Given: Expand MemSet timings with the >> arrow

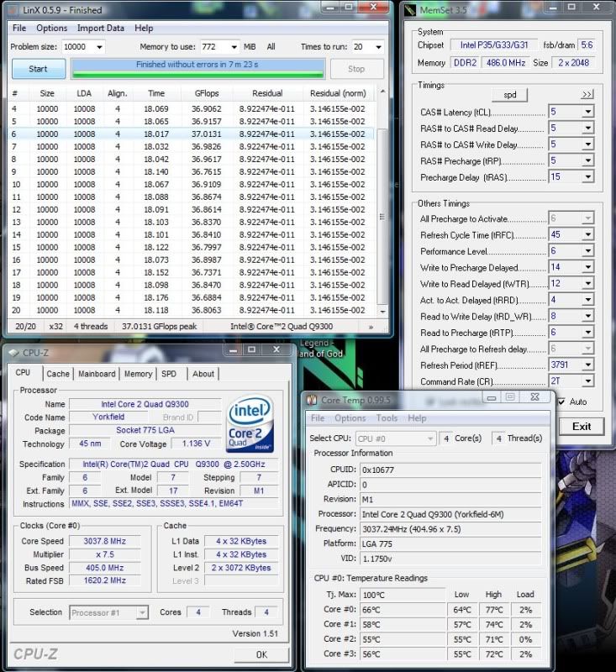Looking at the screenshot, I should pyautogui.click(x=587, y=94).
